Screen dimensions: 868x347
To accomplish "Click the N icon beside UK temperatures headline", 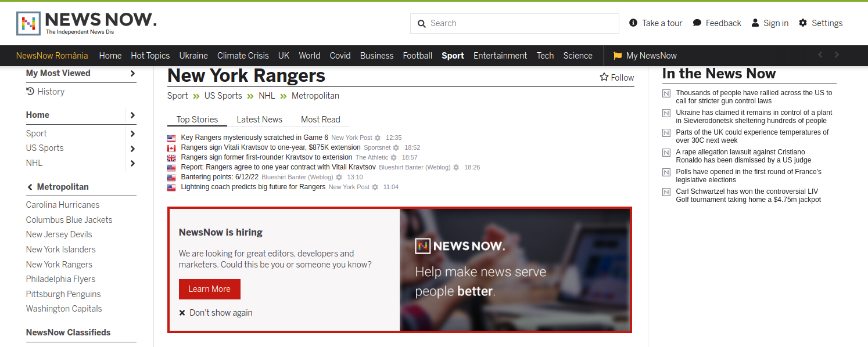I will (666, 133).
